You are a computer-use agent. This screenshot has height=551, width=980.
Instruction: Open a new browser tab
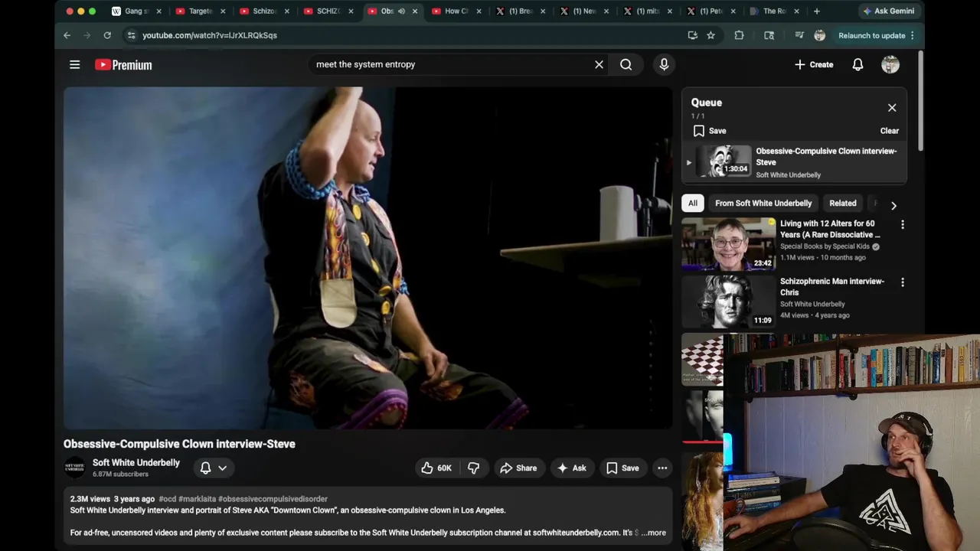(x=816, y=11)
